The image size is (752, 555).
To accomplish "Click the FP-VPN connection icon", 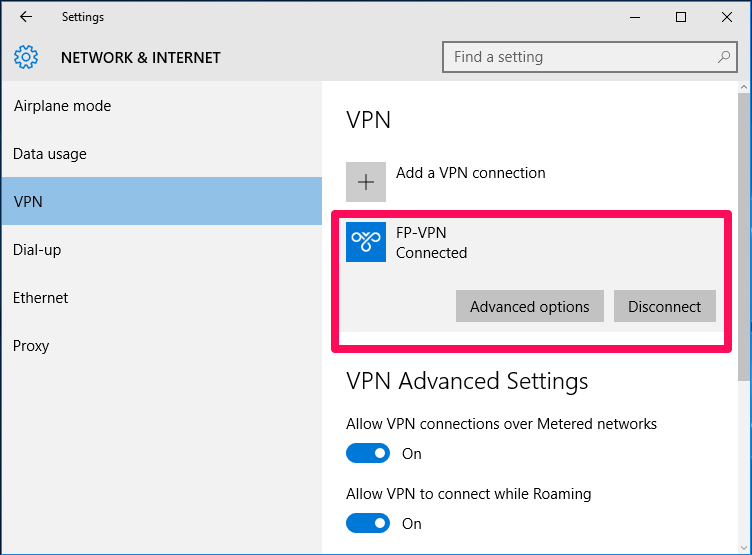I will (x=366, y=242).
